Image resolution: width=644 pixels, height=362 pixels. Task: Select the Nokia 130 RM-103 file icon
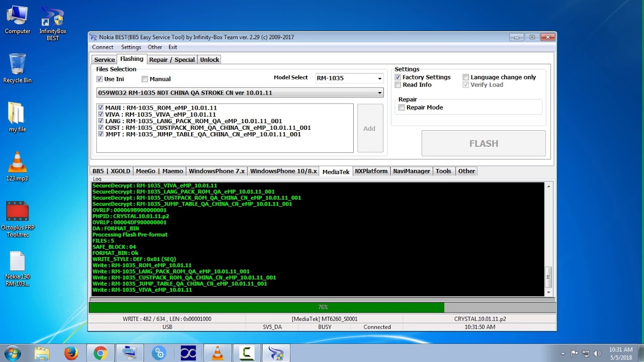click(17, 268)
